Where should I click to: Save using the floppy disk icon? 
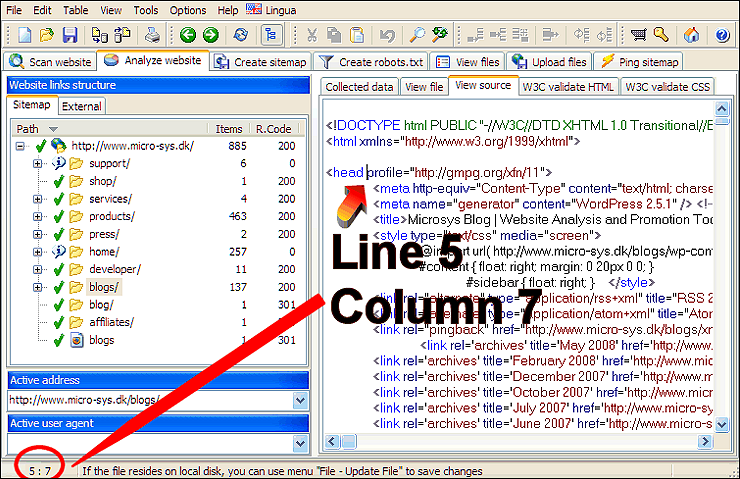[70, 35]
